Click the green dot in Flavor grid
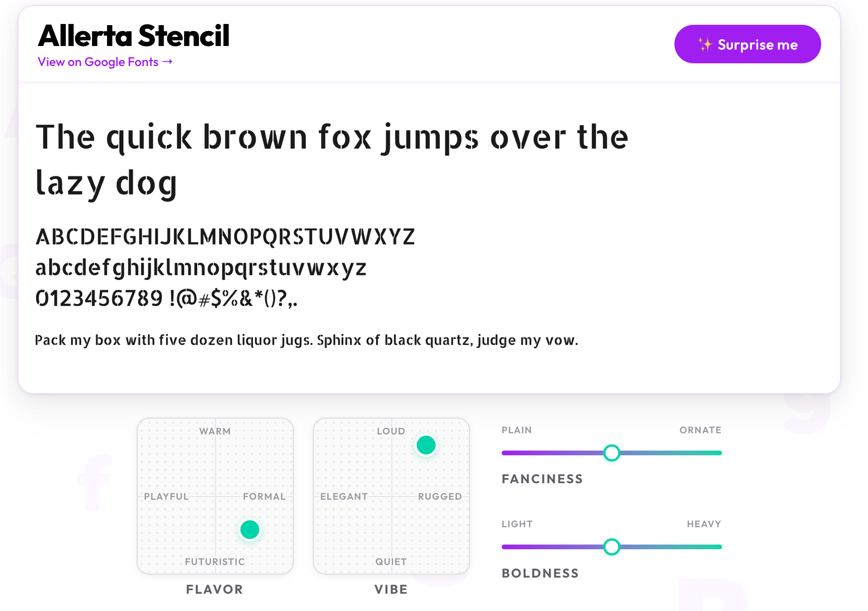 (x=249, y=529)
